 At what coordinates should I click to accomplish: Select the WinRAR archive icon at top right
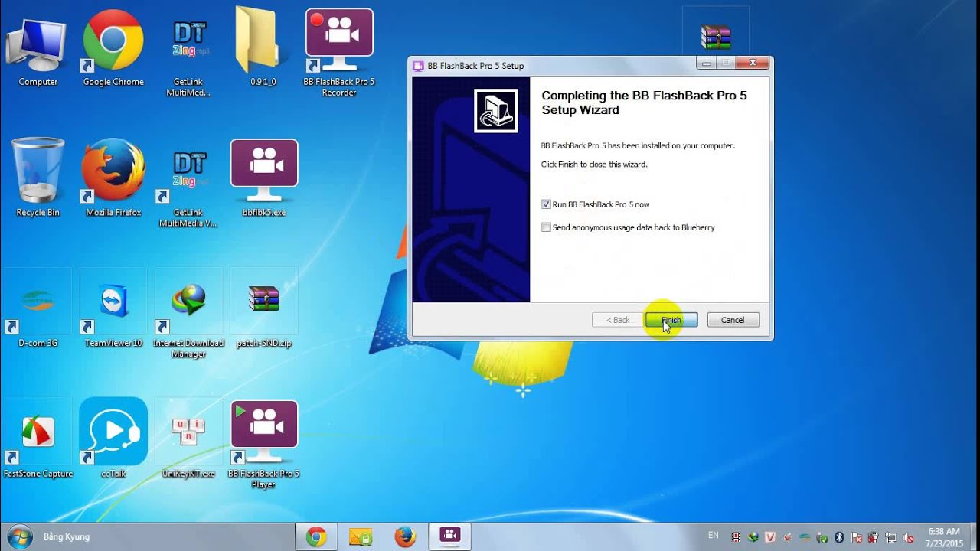tap(716, 37)
